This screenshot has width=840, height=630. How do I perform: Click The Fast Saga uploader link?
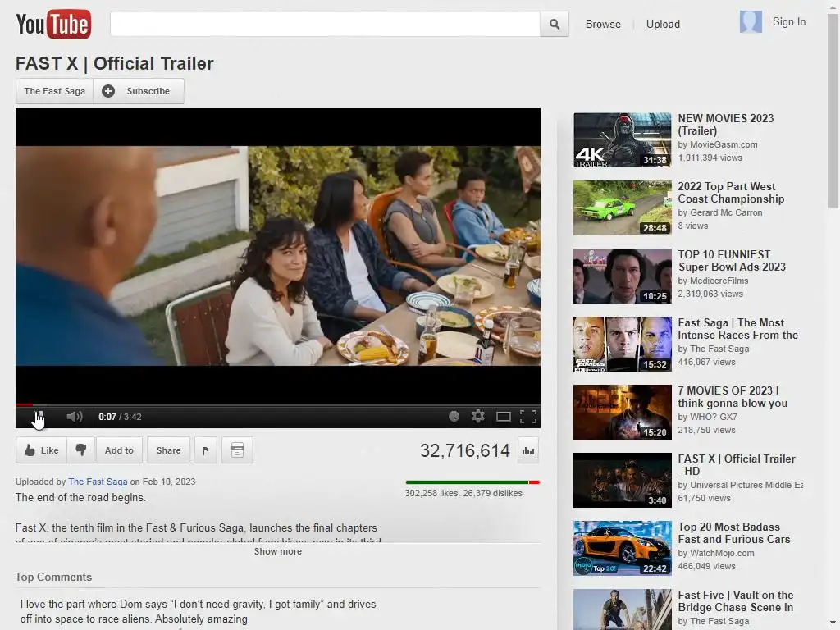click(98, 481)
